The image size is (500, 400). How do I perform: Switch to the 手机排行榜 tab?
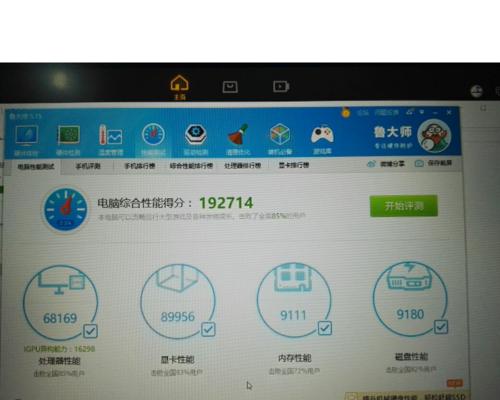140,166
